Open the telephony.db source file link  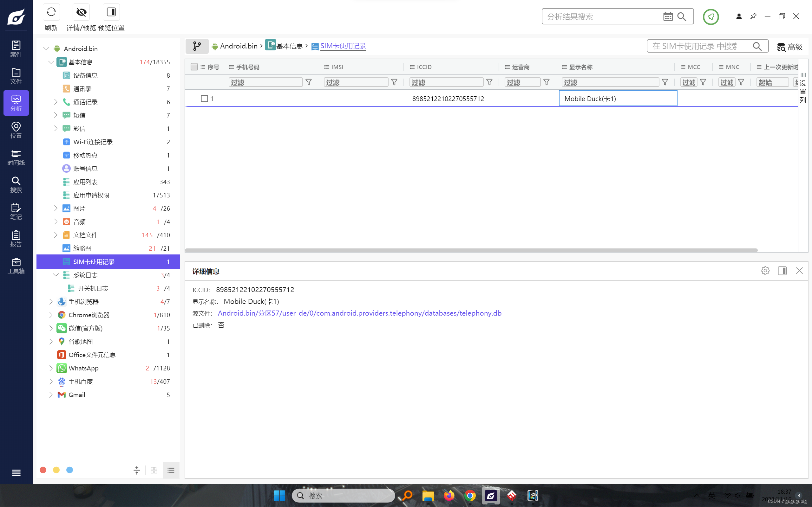pyautogui.click(x=359, y=313)
